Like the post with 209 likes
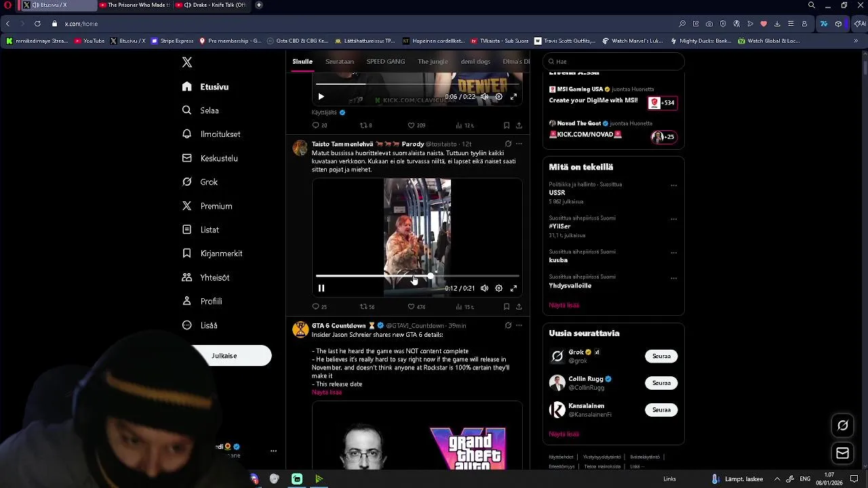Screen dimensions: 868x488 tap(416, 125)
